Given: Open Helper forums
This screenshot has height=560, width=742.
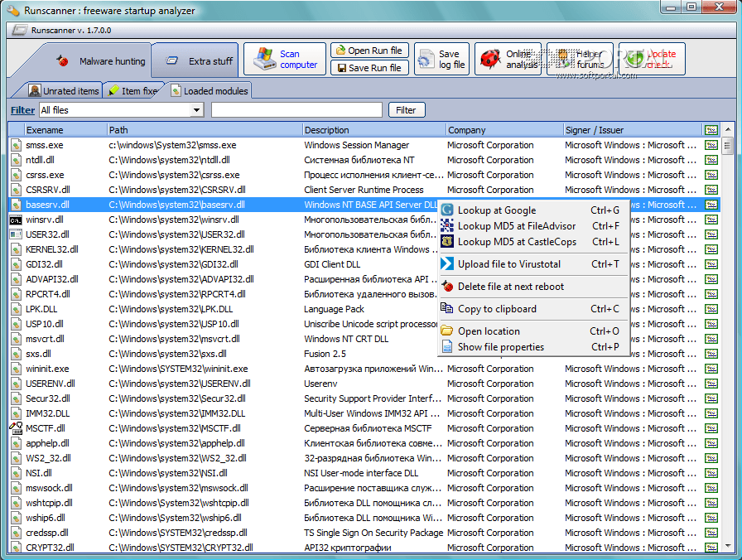Looking at the screenshot, I should coord(581,59).
